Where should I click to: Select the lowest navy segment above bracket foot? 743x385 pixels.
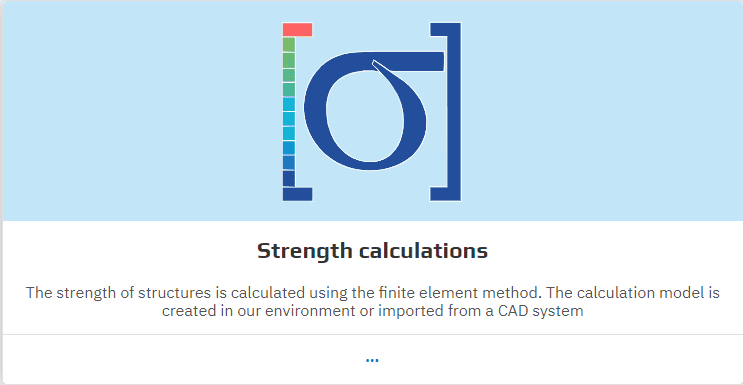pos(289,178)
